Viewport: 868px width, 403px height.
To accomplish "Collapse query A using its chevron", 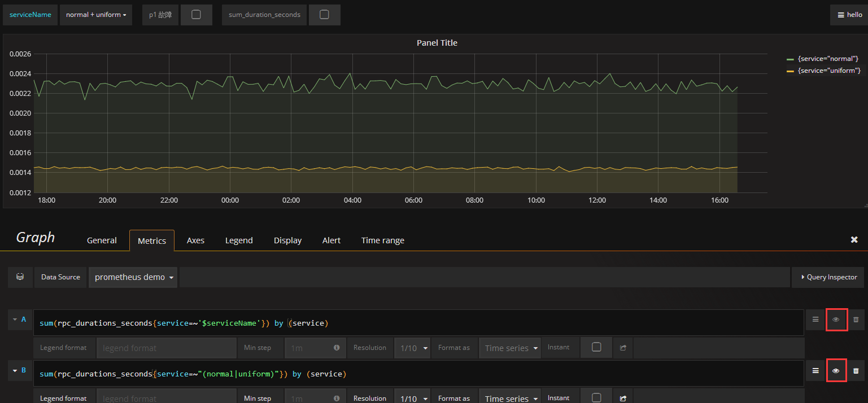I will pos(15,319).
